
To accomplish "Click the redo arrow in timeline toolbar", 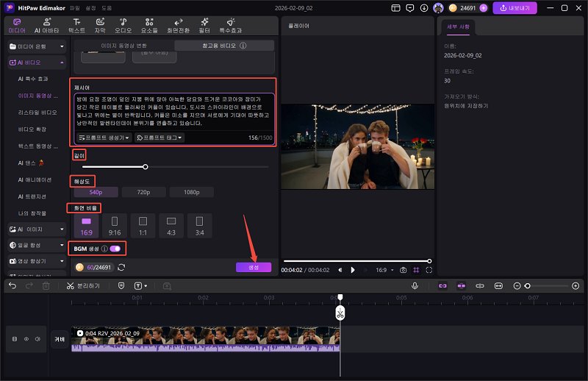I will click(x=29, y=286).
